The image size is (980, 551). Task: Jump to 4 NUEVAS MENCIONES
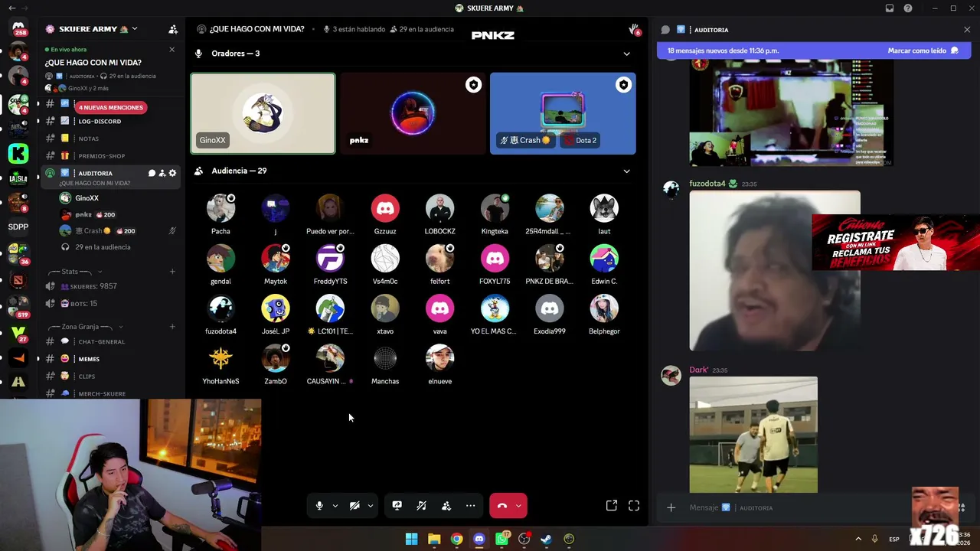(111, 107)
